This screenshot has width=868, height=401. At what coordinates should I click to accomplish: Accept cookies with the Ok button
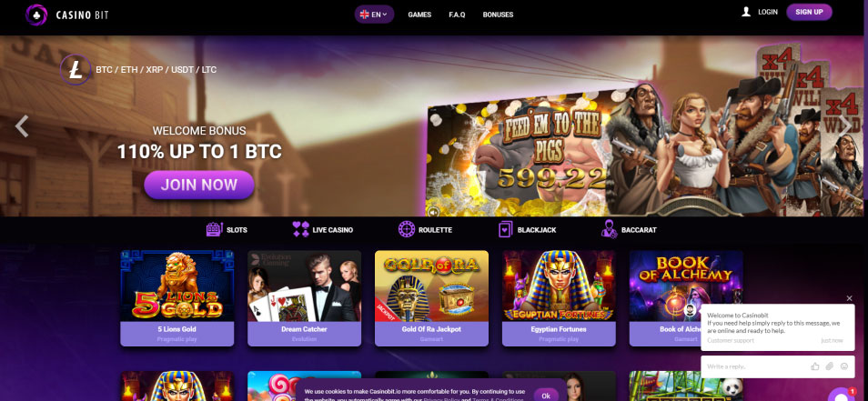click(x=546, y=396)
